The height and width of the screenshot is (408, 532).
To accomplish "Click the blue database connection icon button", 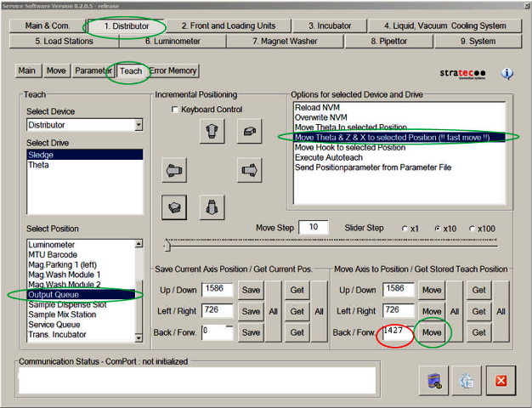I will click(433, 380).
